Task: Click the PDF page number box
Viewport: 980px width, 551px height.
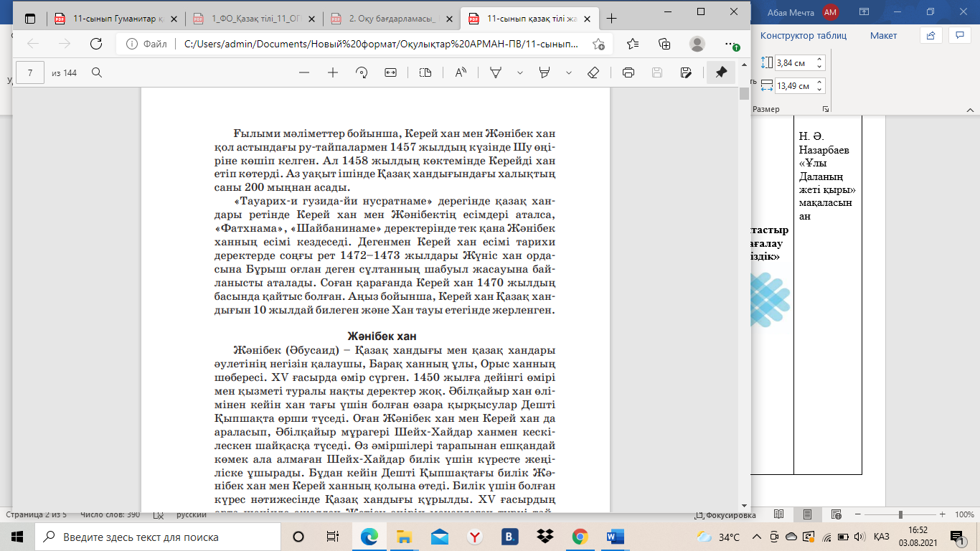Action: point(31,72)
